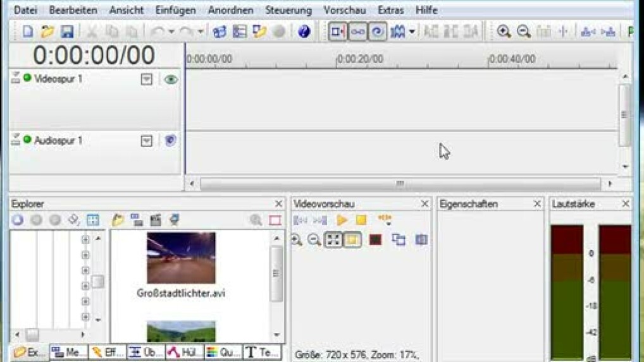The height and width of the screenshot is (362, 644).
Task: Click the save project floppy disk icon
Action: tap(67, 32)
